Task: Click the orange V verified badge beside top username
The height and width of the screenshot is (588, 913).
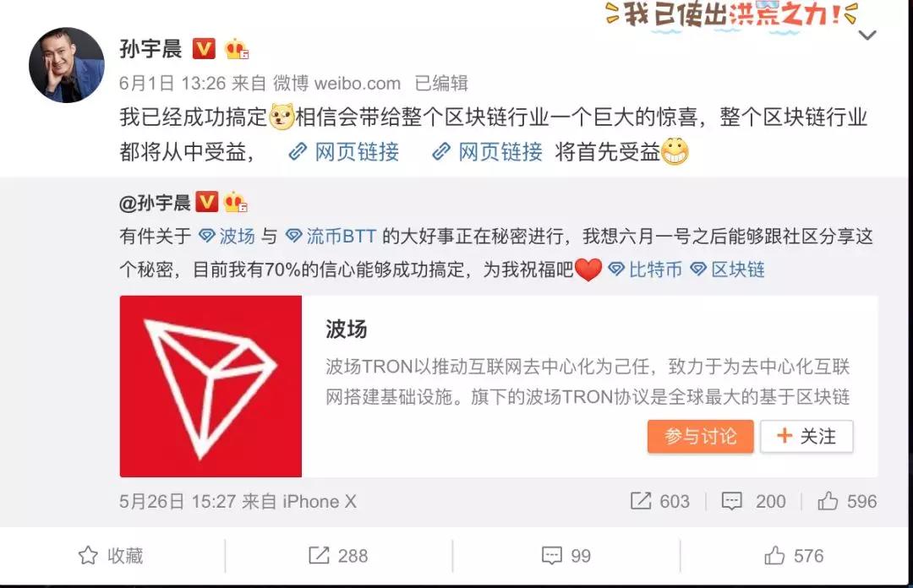Action: pos(204,49)
